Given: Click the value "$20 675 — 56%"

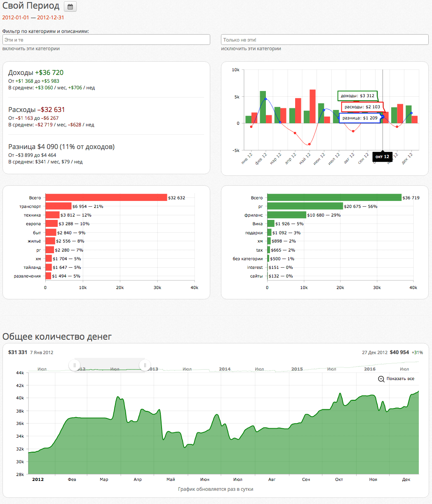Looking at the screenshot, I should (x=361, y=206).
